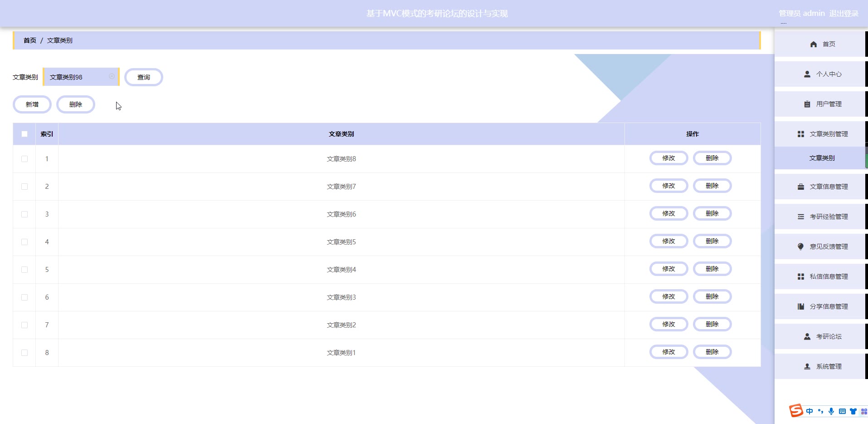Expand the 文章信息管理 menu
This screenshot has width=868, height=424.
[821, 187]
